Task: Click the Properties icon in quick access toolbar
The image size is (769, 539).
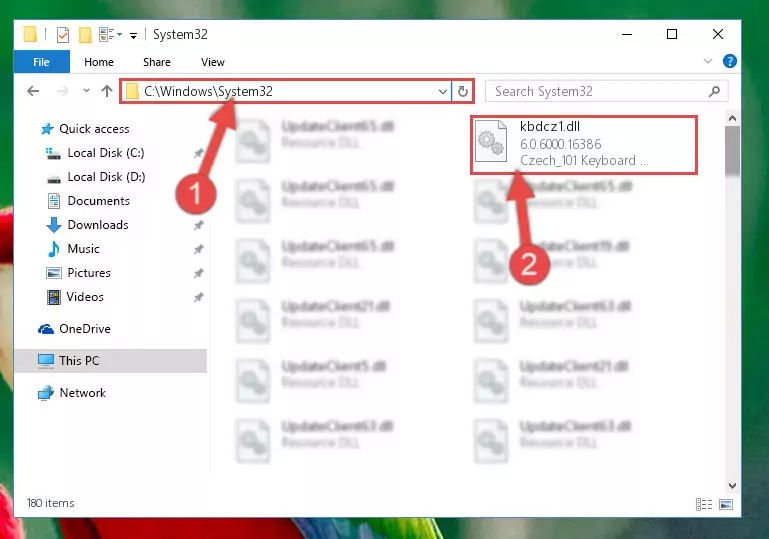Action: (x=63, y=35)
